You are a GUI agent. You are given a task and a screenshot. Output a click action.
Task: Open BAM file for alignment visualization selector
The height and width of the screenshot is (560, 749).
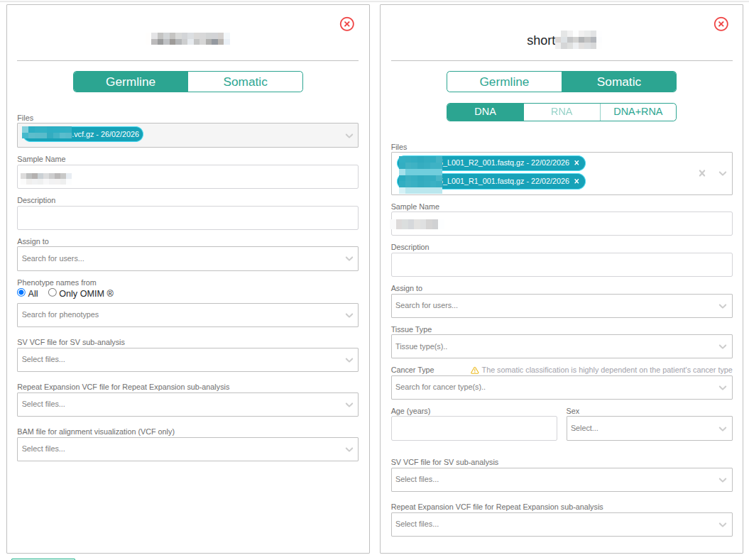click(187, 449)
